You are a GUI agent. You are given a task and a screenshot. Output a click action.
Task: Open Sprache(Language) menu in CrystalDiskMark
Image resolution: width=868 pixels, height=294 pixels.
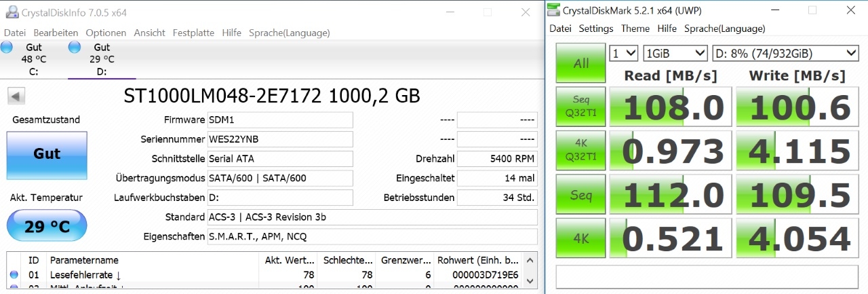coord(725,29)
